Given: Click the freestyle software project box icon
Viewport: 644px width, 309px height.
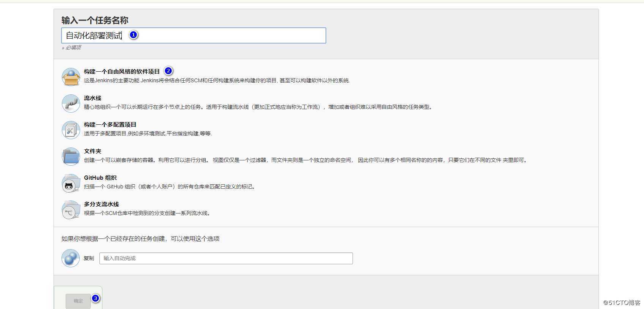Looking at the screenshot, I should click(71, 77).
